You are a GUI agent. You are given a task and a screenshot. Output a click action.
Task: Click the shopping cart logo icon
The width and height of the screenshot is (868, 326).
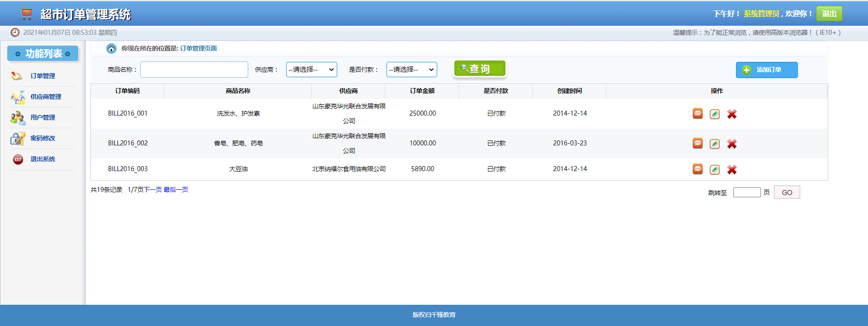[26, 14]
